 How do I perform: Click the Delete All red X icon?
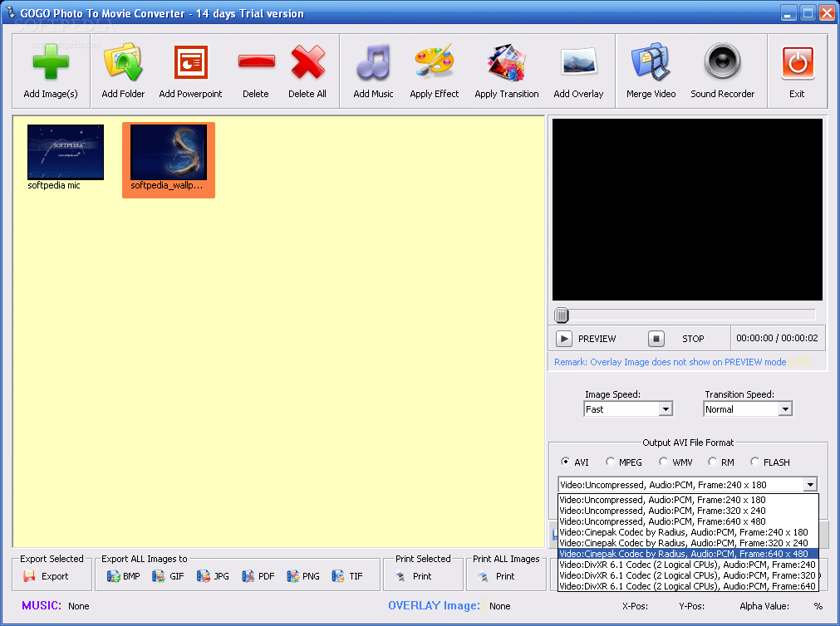tap(307, 62)
